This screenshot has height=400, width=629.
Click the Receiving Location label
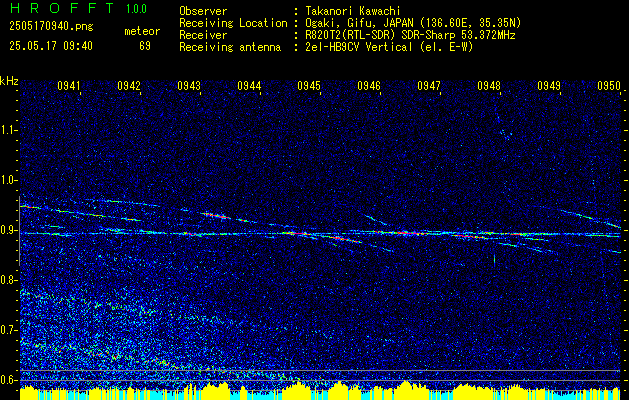233,24
